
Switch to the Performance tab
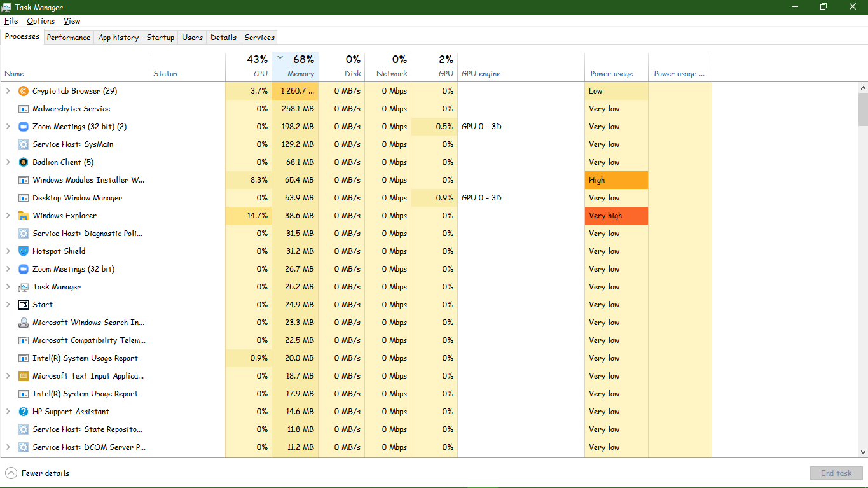tap(69, 38)
